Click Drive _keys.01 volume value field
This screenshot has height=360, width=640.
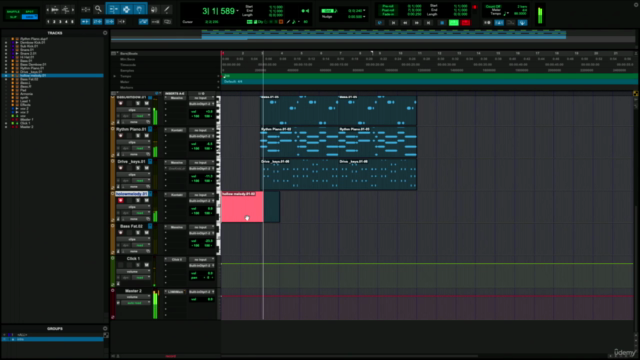[x=202, y=176]
